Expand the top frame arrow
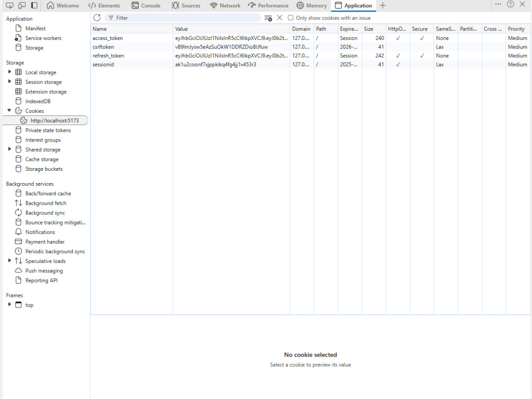This screenshot has height=399, width=532. [x=10, y=304]
